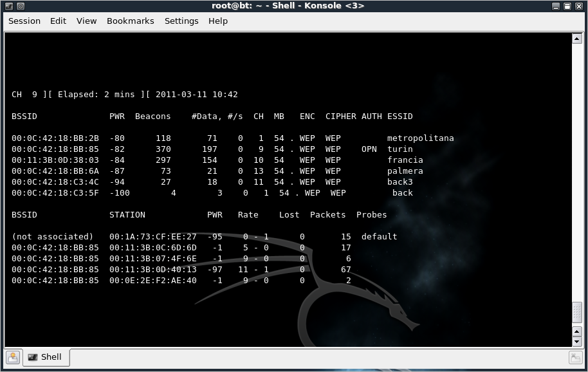The width and height of the screenshot is (588, 372).
Task: Open the Edit menu
Action: (x=58, y=21)
